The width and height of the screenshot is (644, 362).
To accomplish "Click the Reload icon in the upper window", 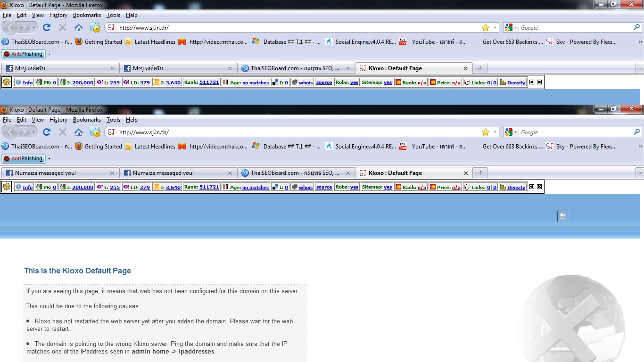I will pyautogui.click(x=47, y=27).
